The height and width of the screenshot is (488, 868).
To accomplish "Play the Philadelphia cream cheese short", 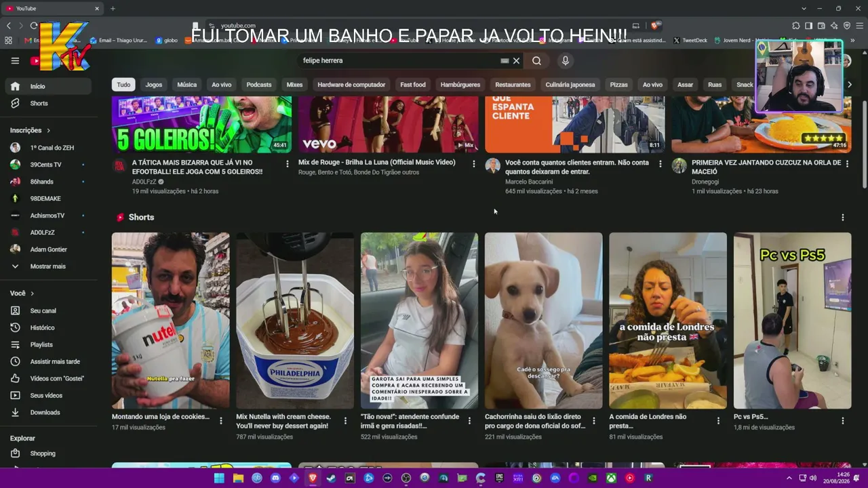I will point(295,321).
